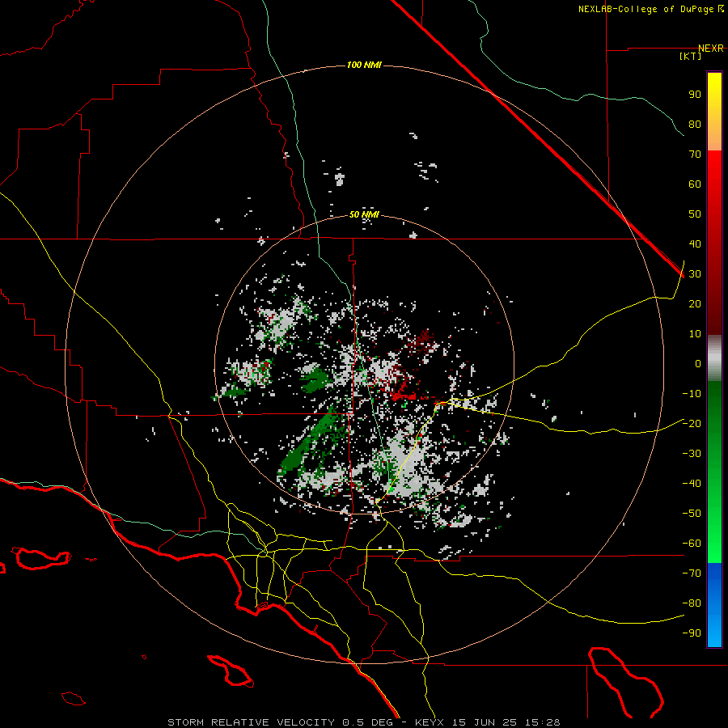Click the 80 value on velocity scale
Image resolution: width=728 pixels, height=728 pixels.
pos(695,125)
